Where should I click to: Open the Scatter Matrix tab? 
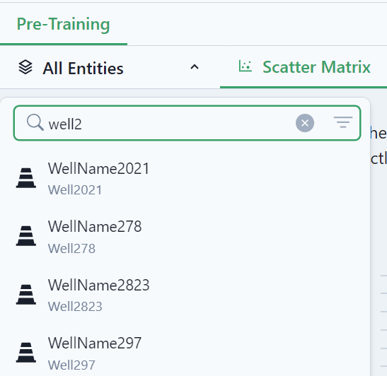tap(316, 67)
